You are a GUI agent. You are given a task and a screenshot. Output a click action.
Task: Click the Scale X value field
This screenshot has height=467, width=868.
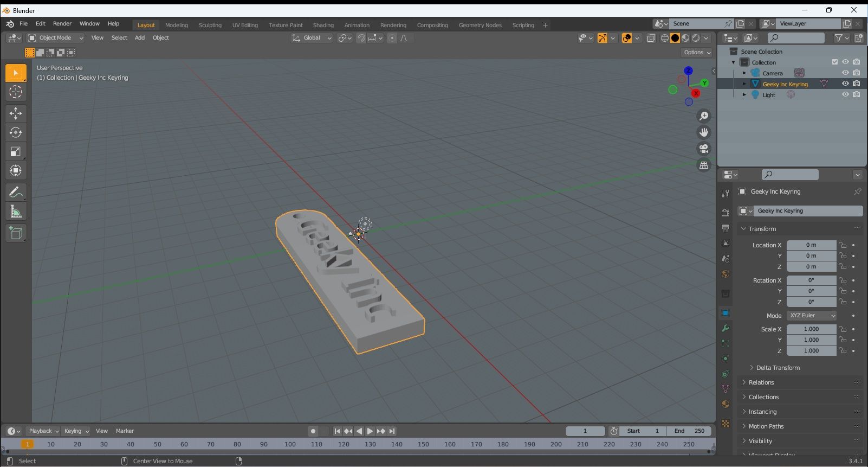tap(811, 329)
